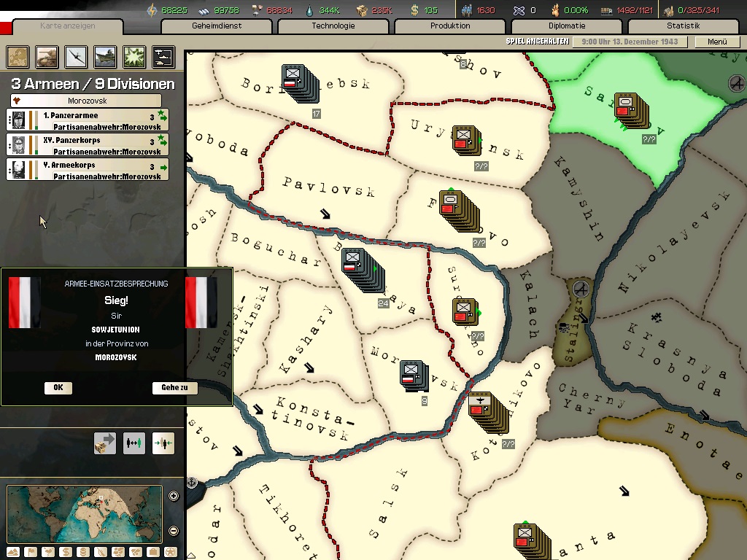The height and width of the screenshot is (560, 747).
Task: Expand the 1. Panzerarmee unit entry
Action: coord(88,120)
